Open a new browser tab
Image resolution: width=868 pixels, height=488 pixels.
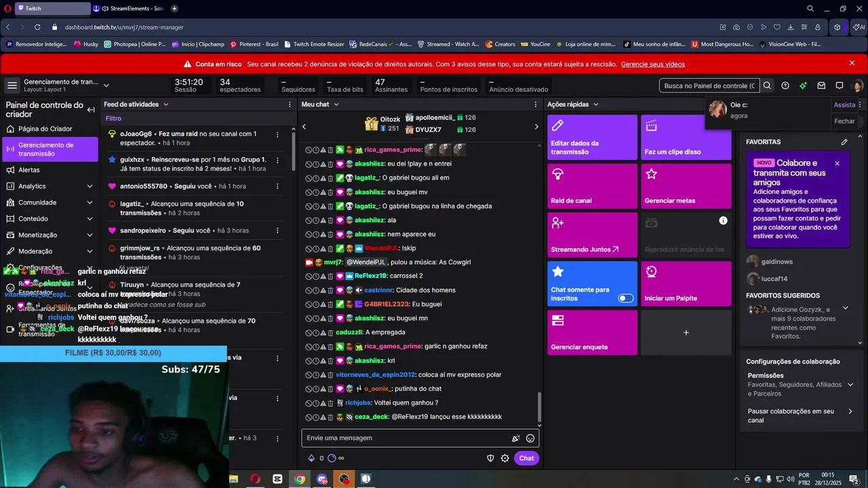click(x=174, y=9)
